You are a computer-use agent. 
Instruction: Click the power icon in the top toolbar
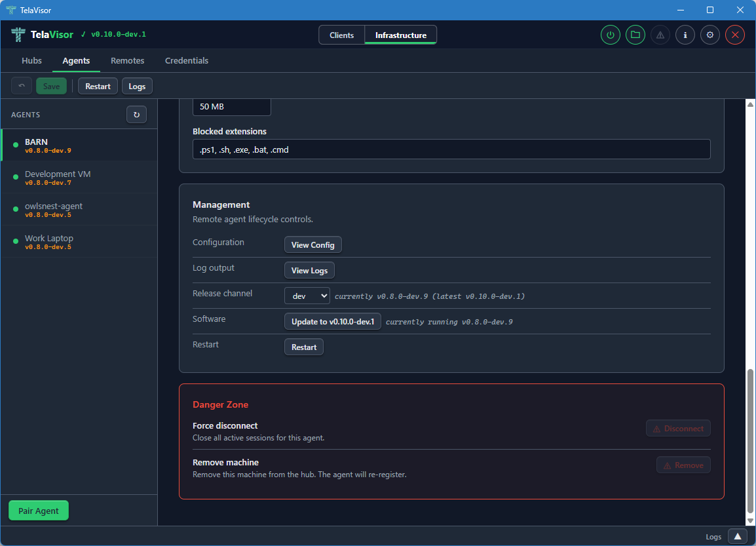[610, 35]
